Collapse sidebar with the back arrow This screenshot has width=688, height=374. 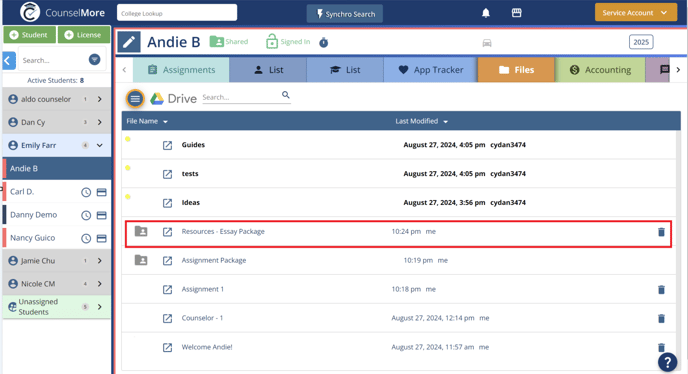(x=9, y=61)
